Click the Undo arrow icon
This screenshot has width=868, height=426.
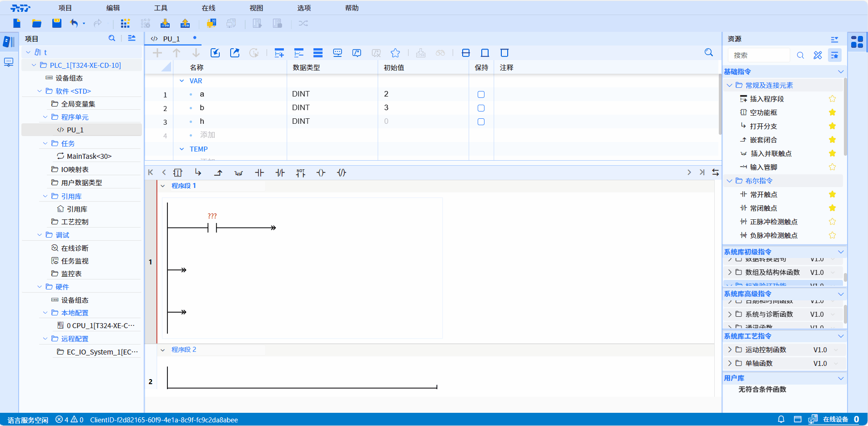(x=74, y=23)
